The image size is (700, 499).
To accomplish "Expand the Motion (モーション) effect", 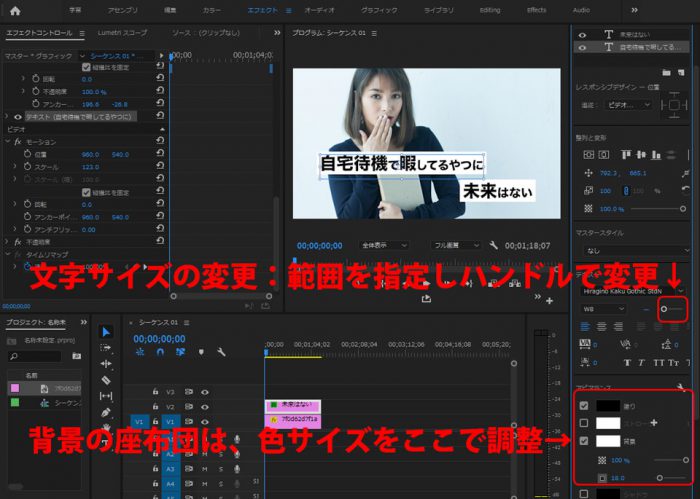I will click(x=8, y=141).
